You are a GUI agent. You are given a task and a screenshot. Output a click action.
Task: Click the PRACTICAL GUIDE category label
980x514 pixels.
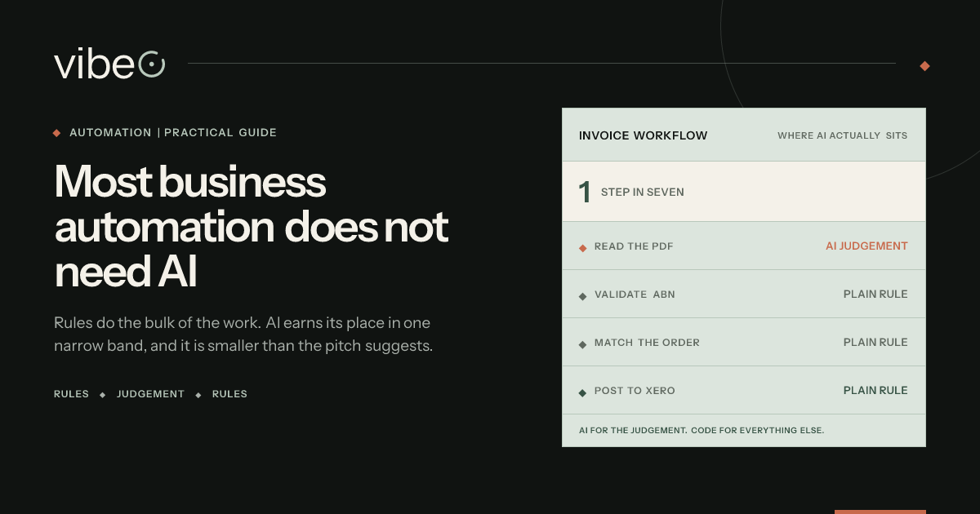coord(220,132)
